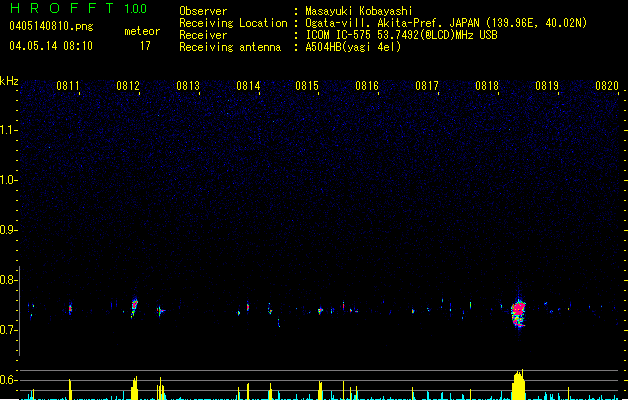Click the 'meteor' label
The image size is (629, 400).
tap(142, 31)
